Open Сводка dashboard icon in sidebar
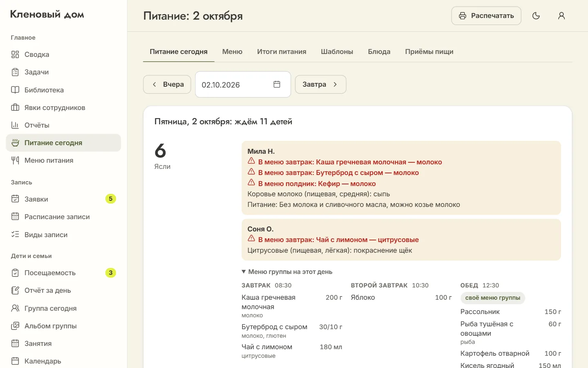Image resolution: width=588 pixels, height=368 pixels. 15,54
